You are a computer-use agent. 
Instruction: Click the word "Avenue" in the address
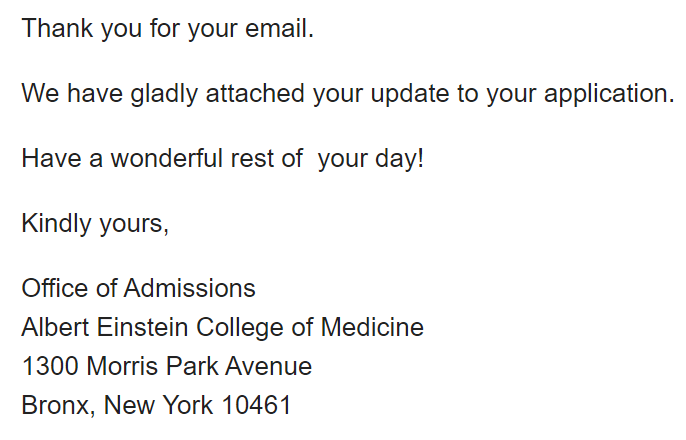point(268,367)
